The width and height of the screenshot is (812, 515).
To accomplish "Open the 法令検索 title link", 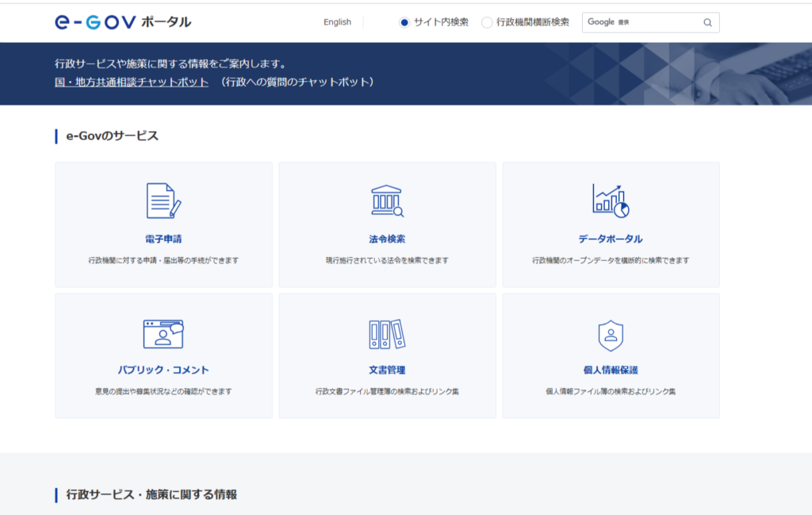I will (x=387, y=239).
